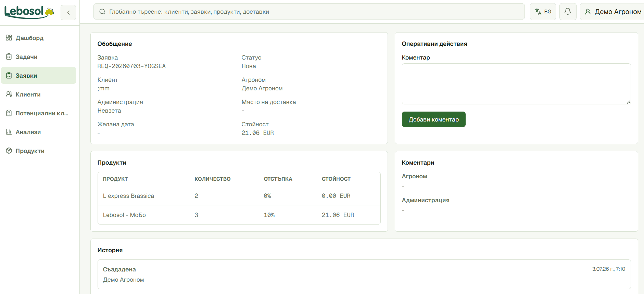
Task: Click Оперативни действия heading
Action: [434, 44]
